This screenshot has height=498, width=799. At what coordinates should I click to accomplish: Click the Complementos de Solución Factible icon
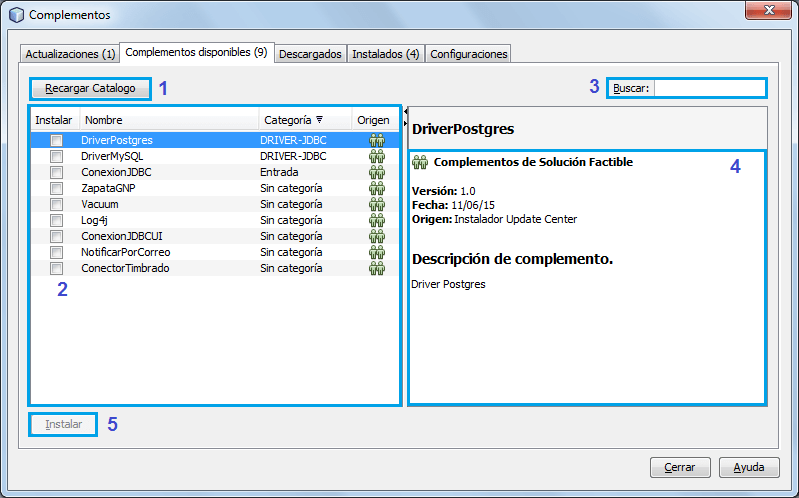(x=420, y=162)
